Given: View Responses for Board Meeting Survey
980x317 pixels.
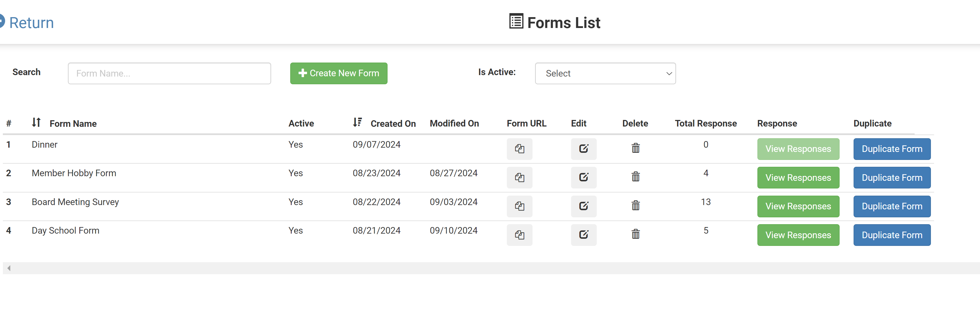Looking at the screenshot, I should pyautogui.click(x=798, y=206).
